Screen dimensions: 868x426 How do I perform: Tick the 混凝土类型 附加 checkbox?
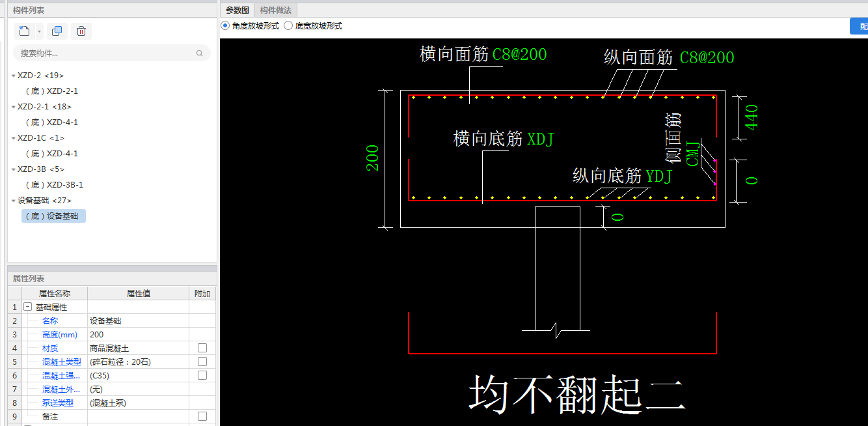pos(202,362)
